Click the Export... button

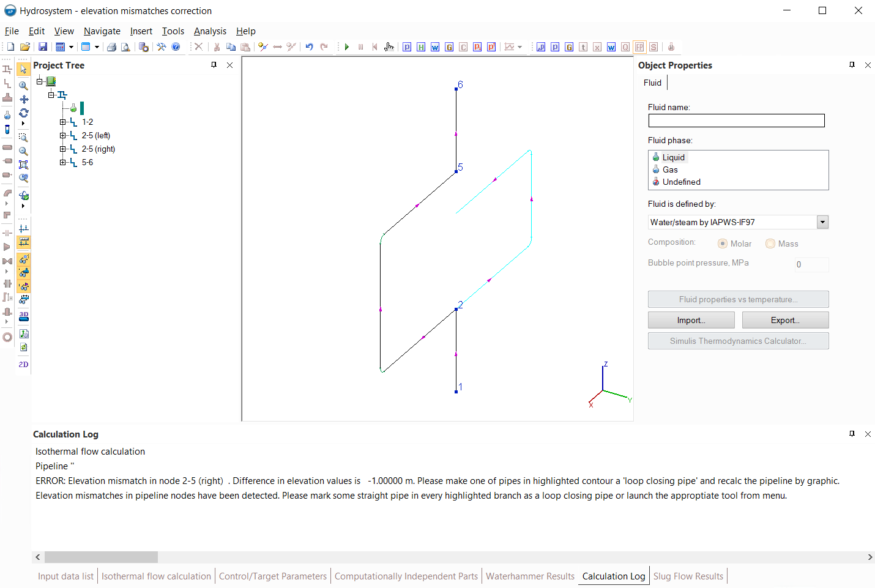[785, 320]
